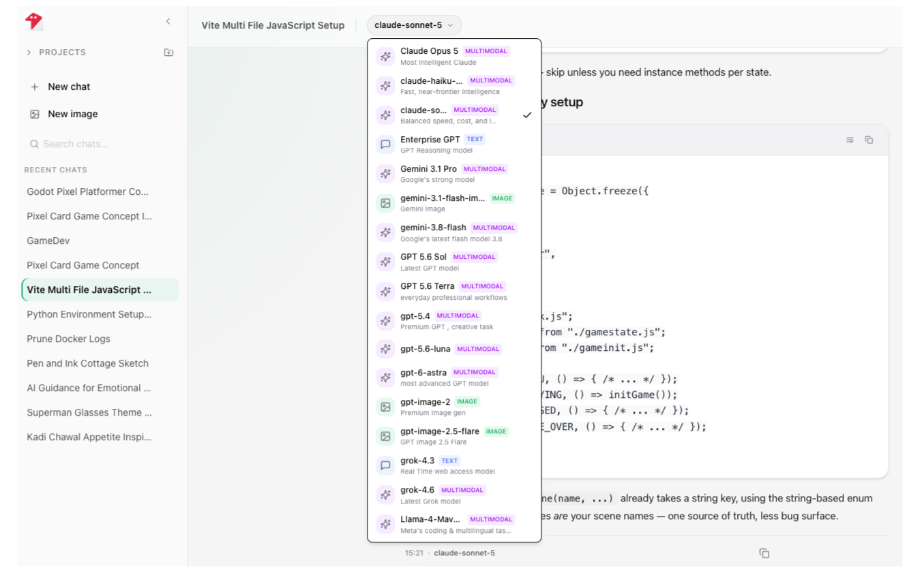
Task: Click the image icon beside gpt-image-2.5-flare
Action: coord(385,436)
